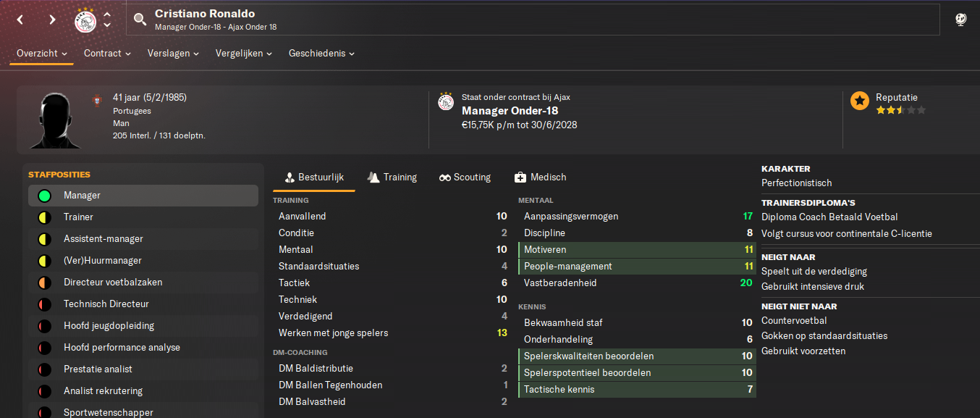Click the orange reputation star badge

(860, 101)
